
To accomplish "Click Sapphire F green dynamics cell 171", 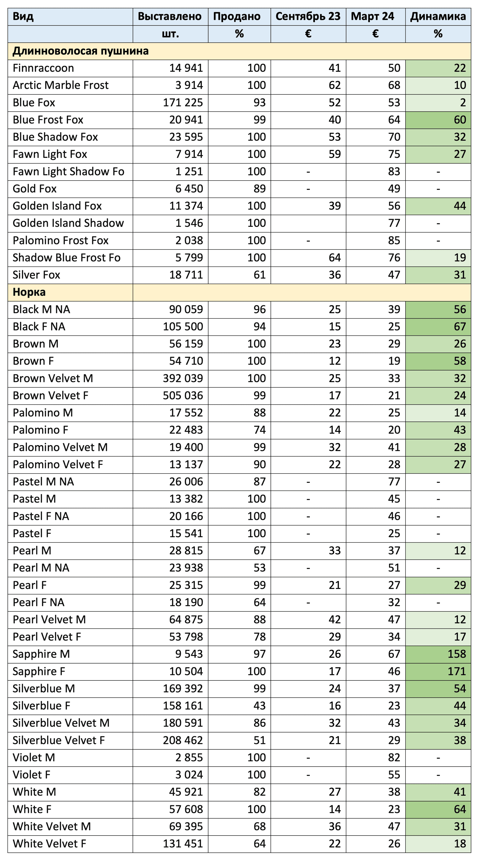I will click(x=456, y=671).
